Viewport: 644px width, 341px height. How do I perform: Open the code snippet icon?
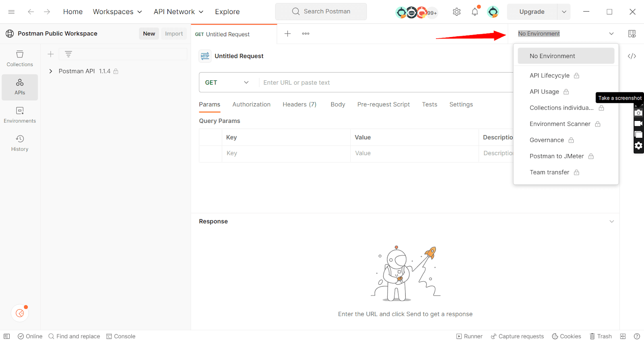pyautogui.click(x=632, y=56)
